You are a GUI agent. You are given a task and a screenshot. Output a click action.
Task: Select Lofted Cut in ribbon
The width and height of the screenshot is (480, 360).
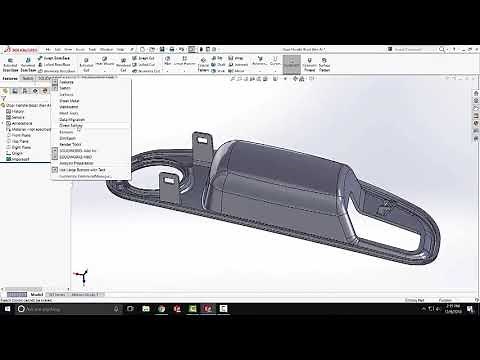[x=144, y=65]
